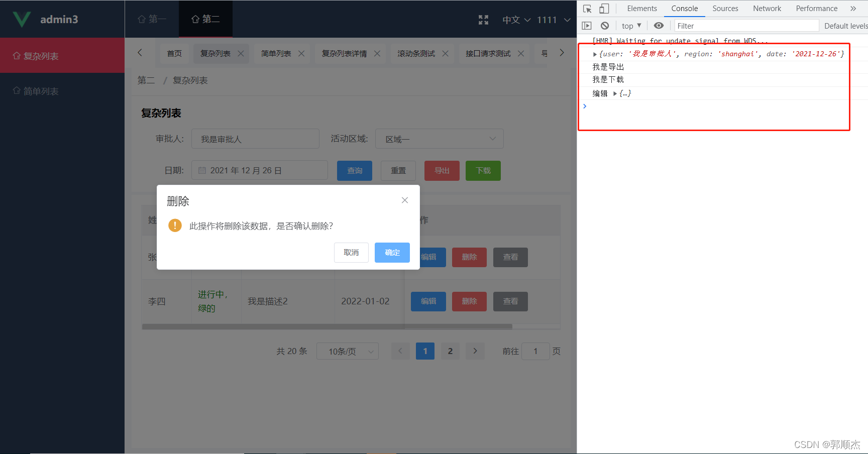Open the 10条/页 page size dropdown
Screen dimensions: 868x454
click(x=348, y=351)
